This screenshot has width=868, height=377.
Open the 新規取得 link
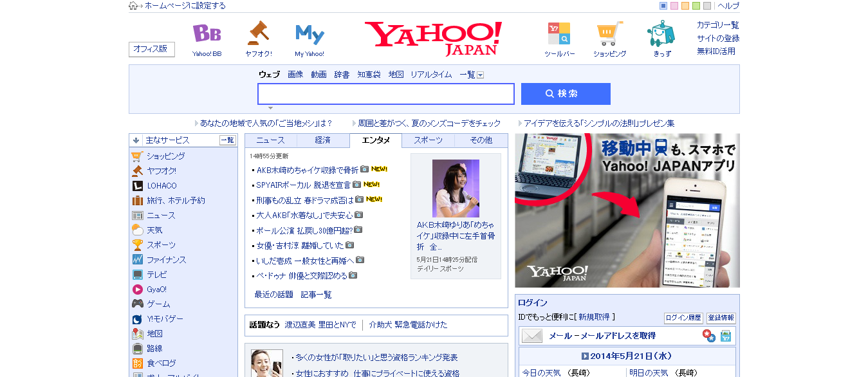(x=594, y=317)
